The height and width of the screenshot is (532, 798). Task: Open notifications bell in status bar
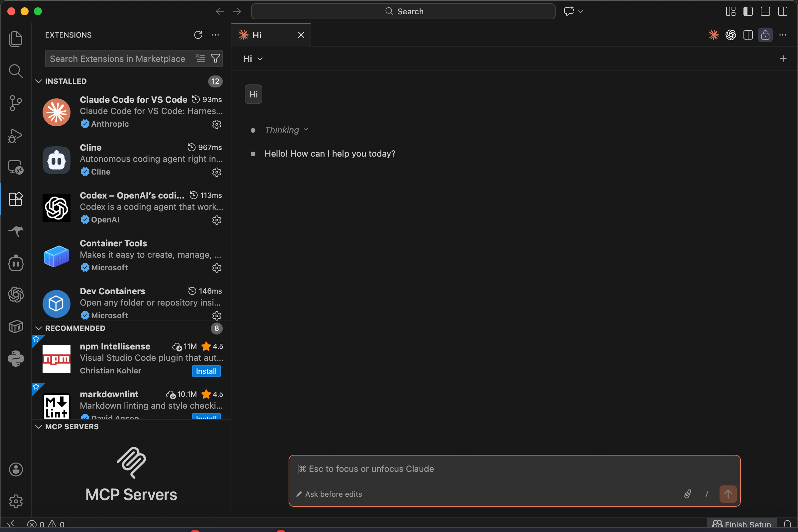point(788,524)
